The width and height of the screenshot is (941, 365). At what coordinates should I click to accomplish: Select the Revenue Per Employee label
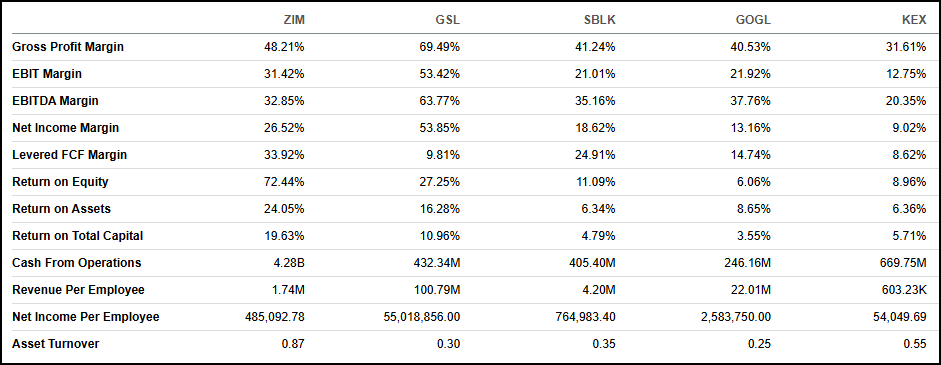79,290
